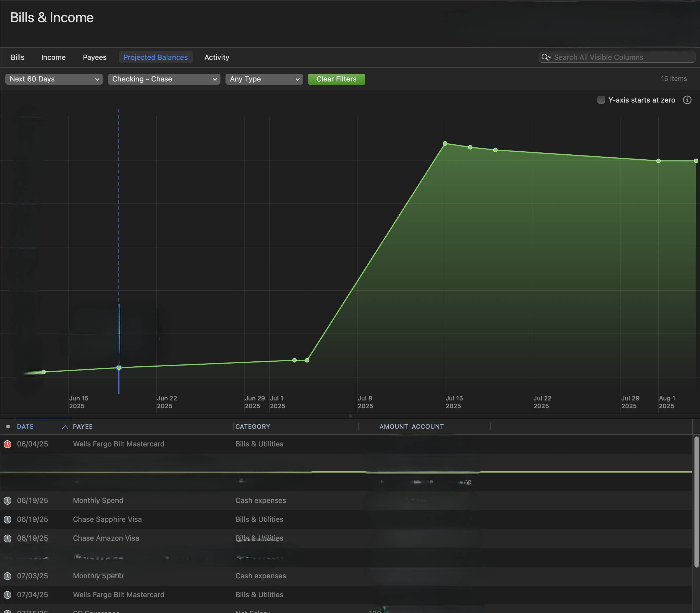
Task: Click red overdue clock icon for 06/04/25
Action: click(x=7, y=444)
